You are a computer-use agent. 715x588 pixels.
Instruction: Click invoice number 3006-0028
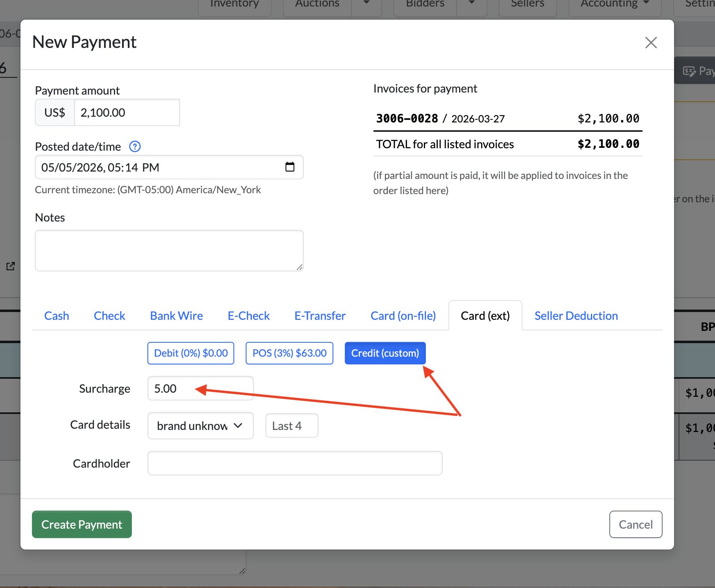coord(407,118)
